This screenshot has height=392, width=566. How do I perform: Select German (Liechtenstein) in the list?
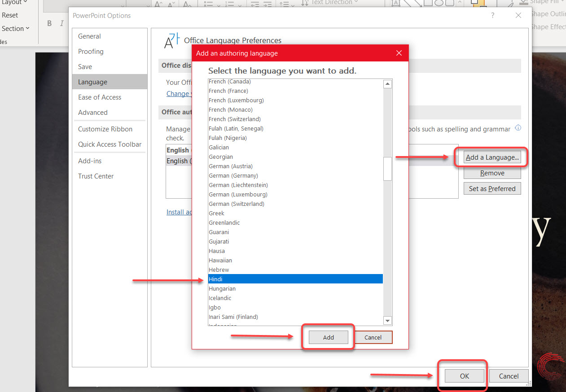click(x=295, y=185)
